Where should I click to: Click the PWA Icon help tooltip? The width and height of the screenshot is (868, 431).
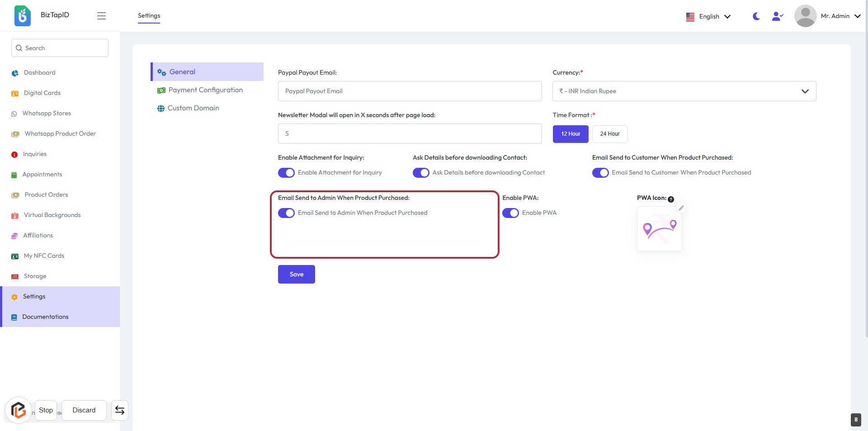[x=671, y=199]
